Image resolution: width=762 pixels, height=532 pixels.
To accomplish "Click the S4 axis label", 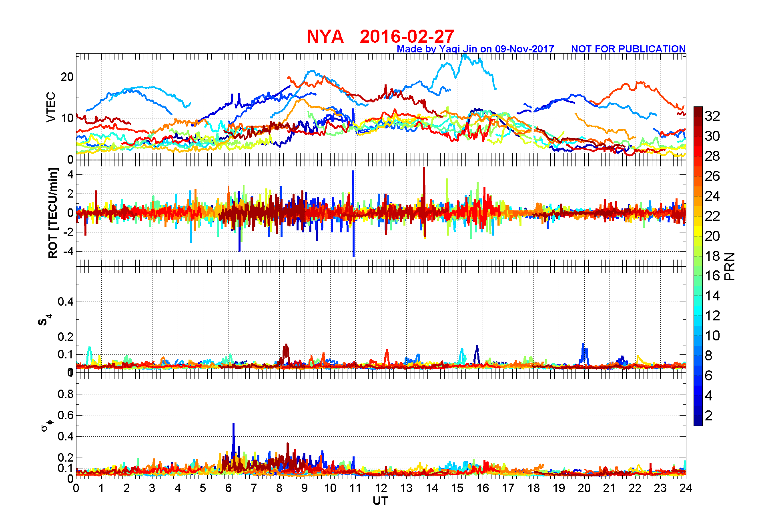I will [x=45, y=320].
